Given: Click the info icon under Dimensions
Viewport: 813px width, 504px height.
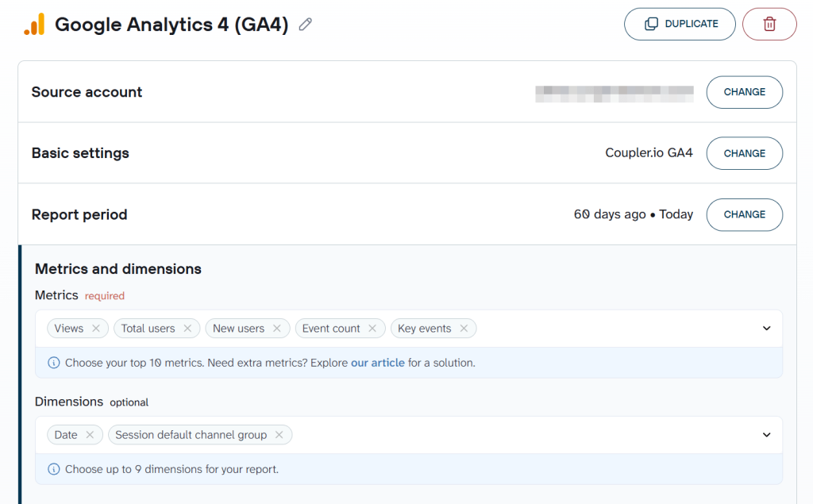Looking at the screenshot, I should (x=53, y=469).
